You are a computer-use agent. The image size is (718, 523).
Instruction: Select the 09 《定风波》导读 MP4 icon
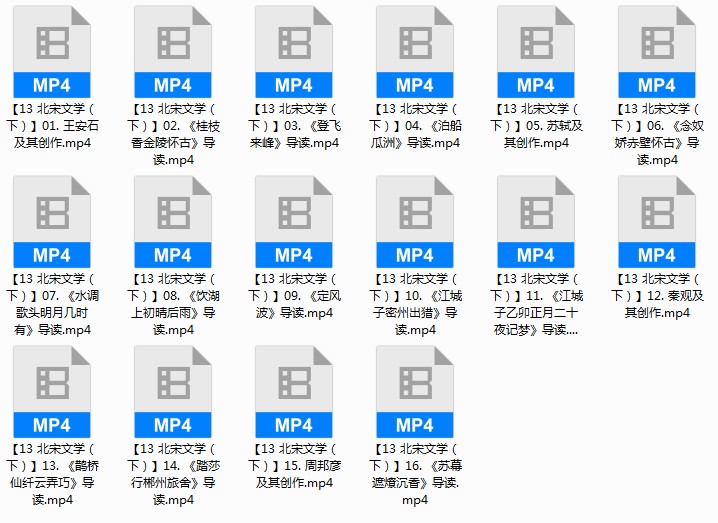pos(294,222)
